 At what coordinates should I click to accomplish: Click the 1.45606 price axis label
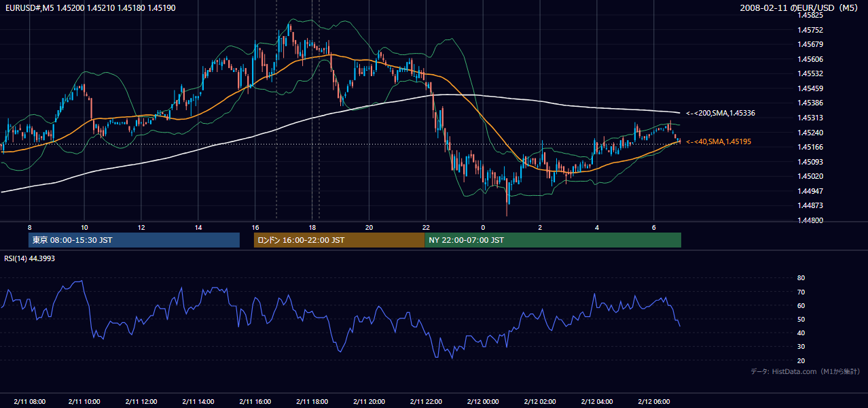[x=810, y=59]
